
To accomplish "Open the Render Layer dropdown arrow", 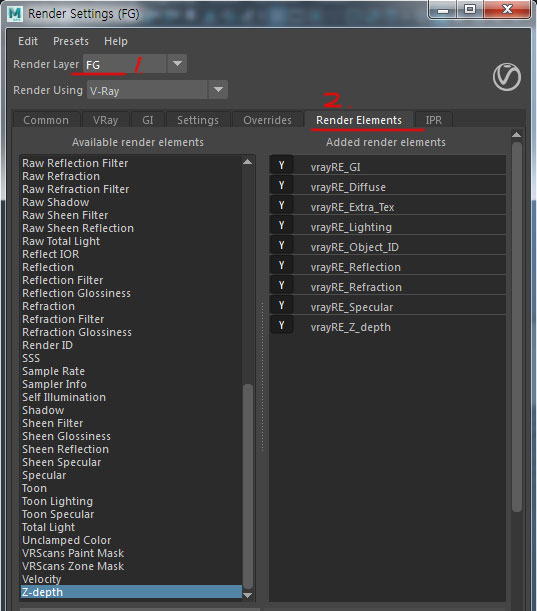I will click(x=177, y=64).
